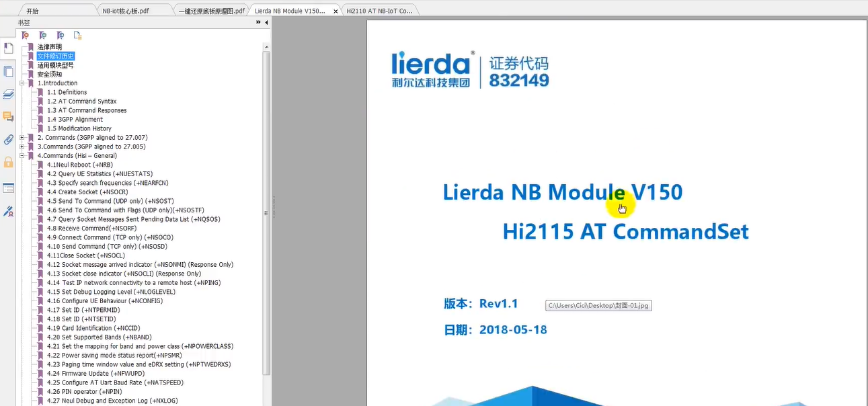Open the 适用模块型号 bookmark
The height and width of the screenshot is (406, 868).
coord(56,65)
